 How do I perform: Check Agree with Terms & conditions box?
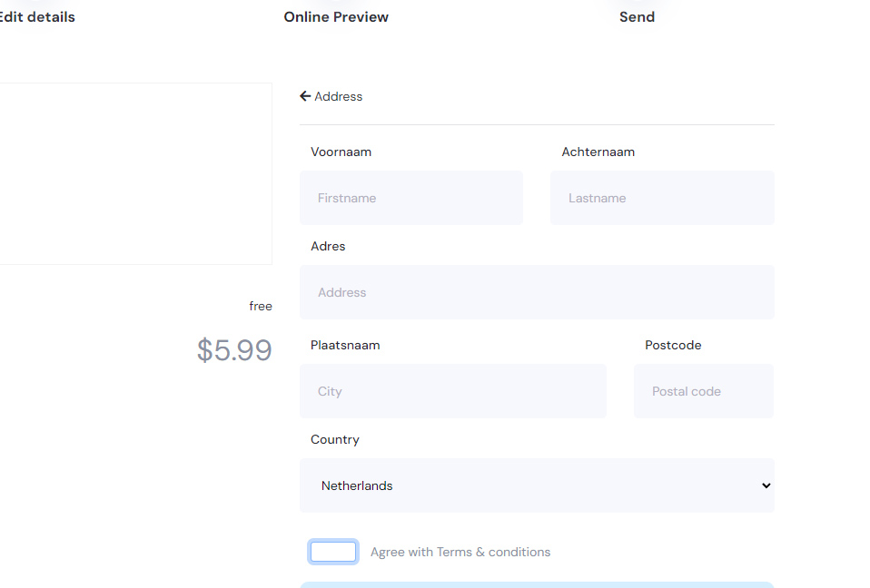click(x=333, y=552)
